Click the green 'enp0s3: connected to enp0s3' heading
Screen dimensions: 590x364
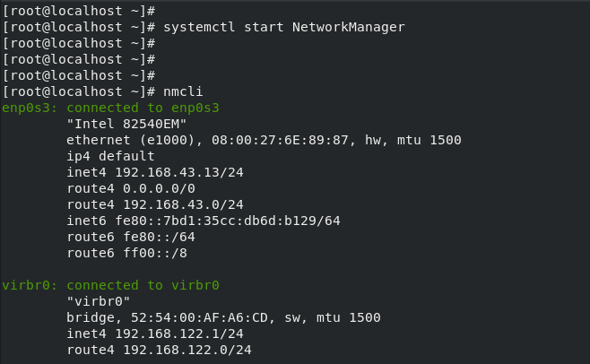click(x=111, y=108)
